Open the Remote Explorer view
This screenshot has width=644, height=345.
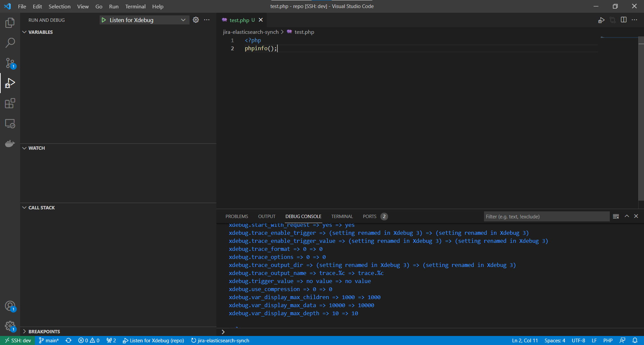10,124
